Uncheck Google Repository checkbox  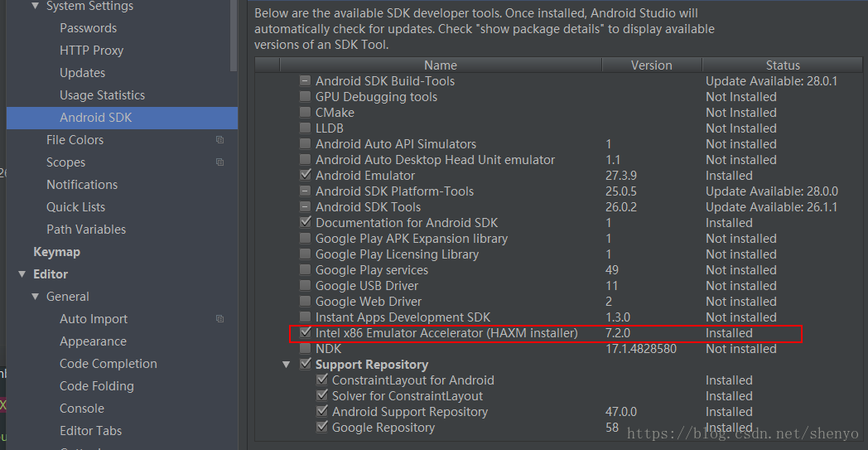pos(321,428)
